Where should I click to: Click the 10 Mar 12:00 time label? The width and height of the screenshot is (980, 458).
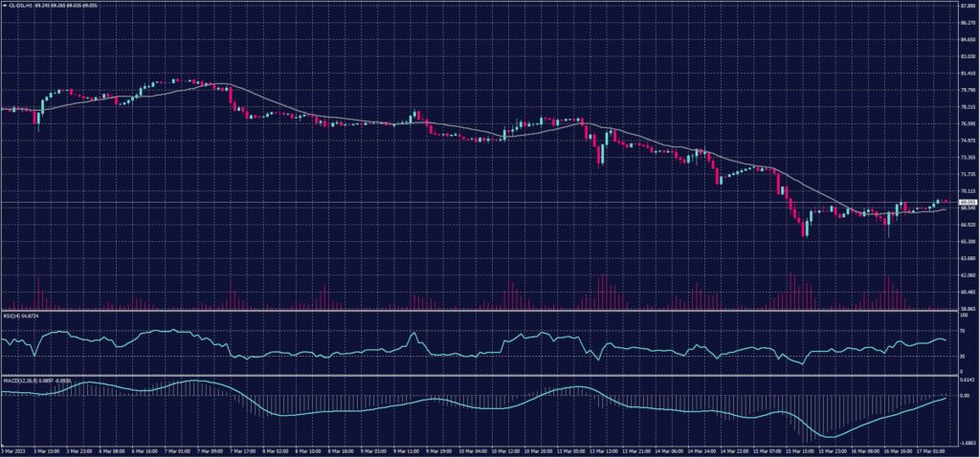506,448
